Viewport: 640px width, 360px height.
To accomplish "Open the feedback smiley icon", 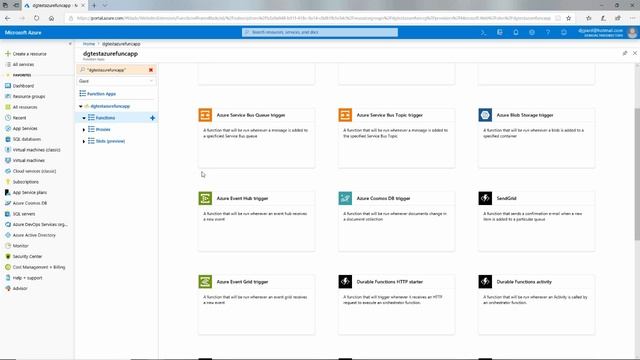I will point(564,32).
